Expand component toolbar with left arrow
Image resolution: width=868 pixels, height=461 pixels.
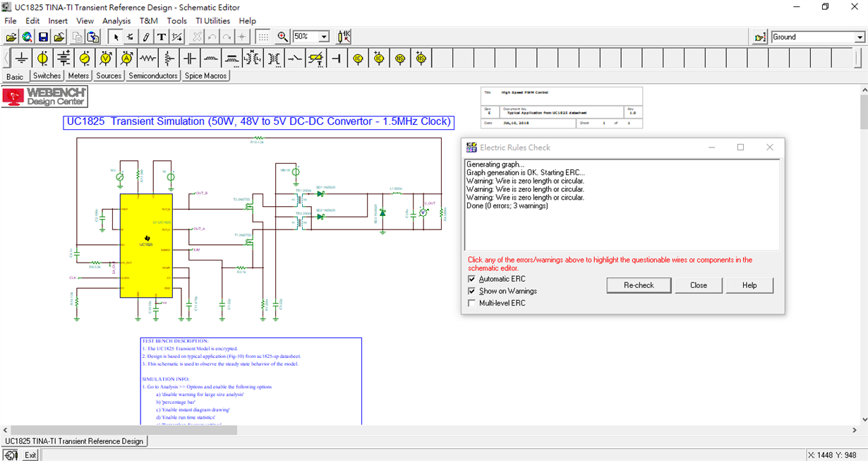tap(6, 58)
